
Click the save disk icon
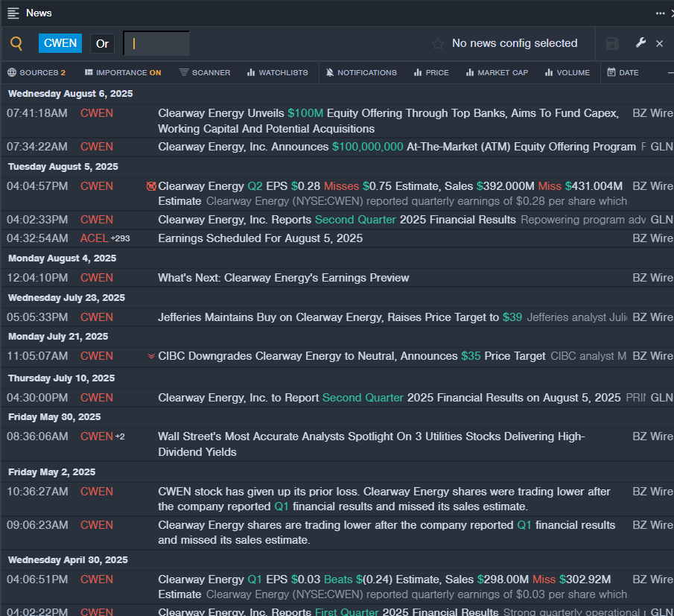point(612,44)
